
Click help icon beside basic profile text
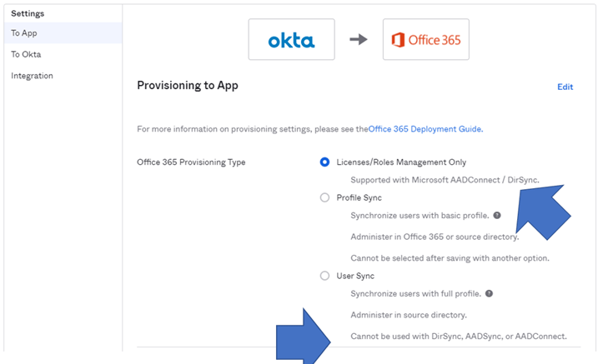pyautogui.click(x=497, y=215)
